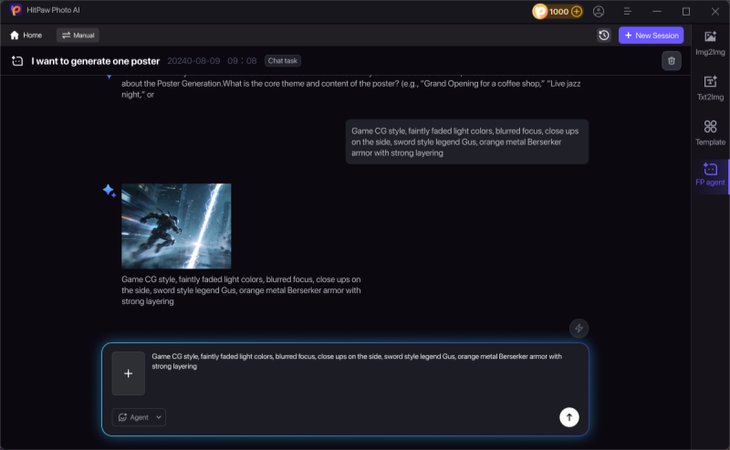730x450 pixels.
Task: Open Txt2Img tool in sidebar
Action: 710,88
